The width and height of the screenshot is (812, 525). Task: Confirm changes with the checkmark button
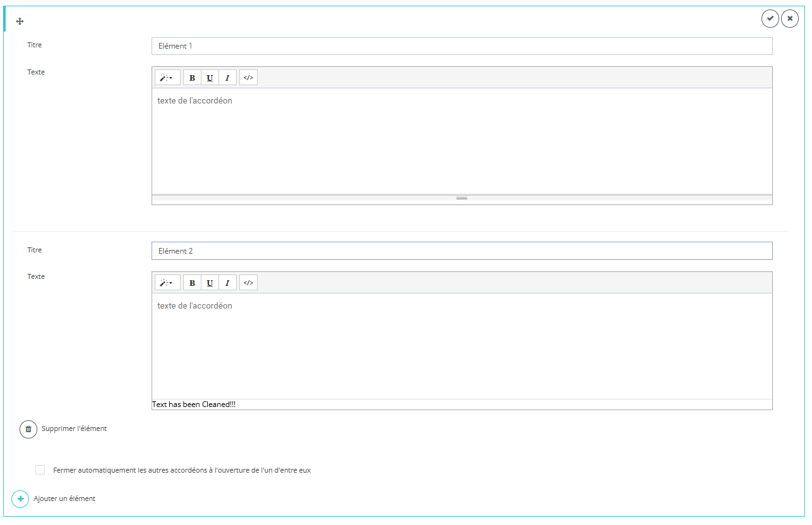[770, 19]
